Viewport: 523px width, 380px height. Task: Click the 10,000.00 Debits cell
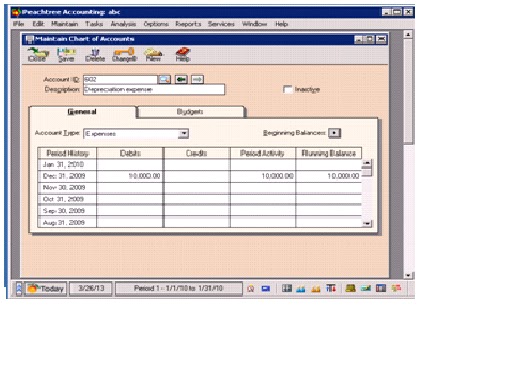[x=130, y=176]
